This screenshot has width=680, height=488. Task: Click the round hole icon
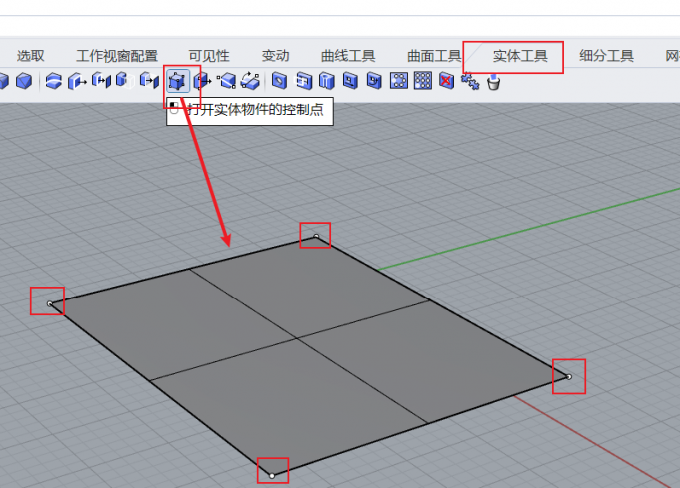[x=279, y=81]
